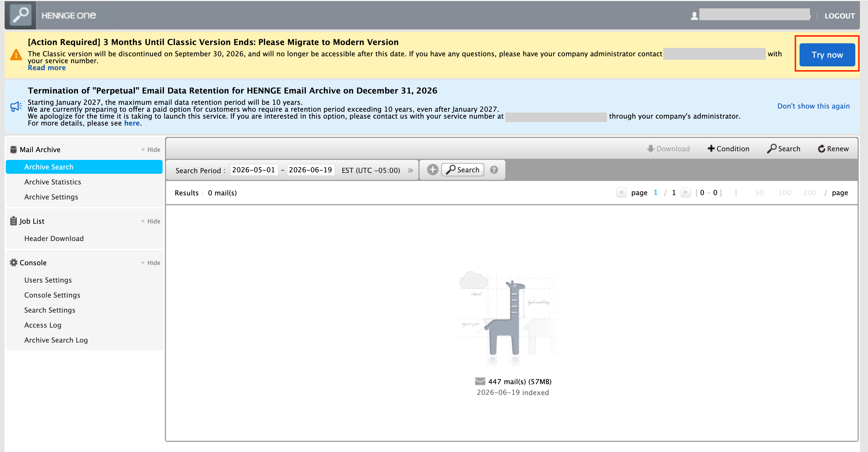
Task: Collapse Mail Archive section with Hide
Action: [x=151, y=150]
